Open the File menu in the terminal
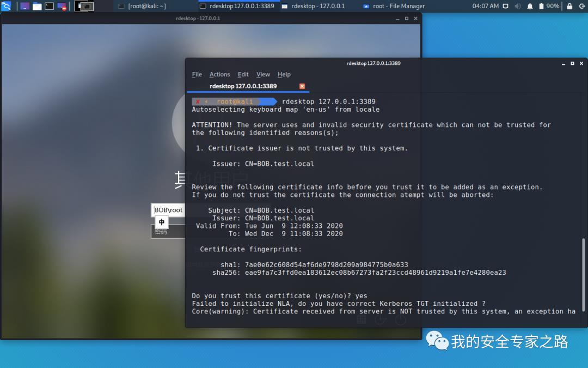This screenshot has height=368, width=588. [x=197, y=74]
